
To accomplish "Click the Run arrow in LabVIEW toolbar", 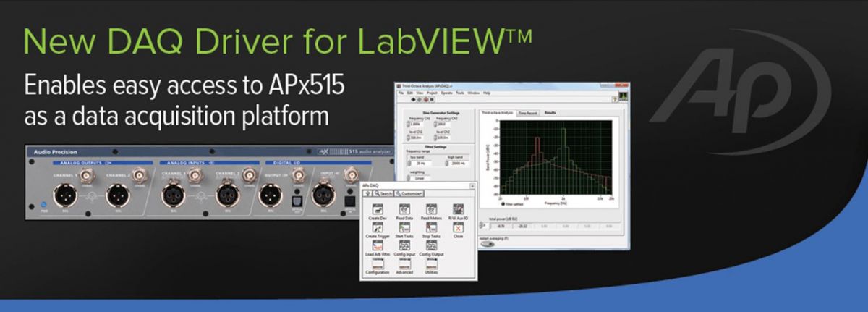I will (x=413, y=99).
